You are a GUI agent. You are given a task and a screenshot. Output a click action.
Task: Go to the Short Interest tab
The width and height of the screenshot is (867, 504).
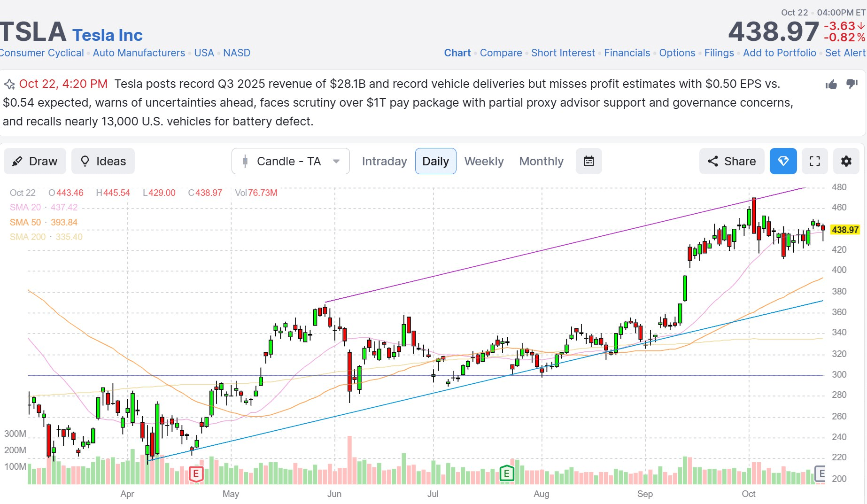(563, 53)
